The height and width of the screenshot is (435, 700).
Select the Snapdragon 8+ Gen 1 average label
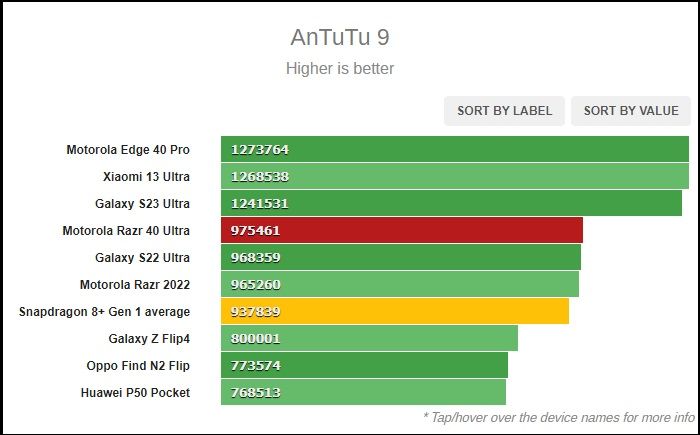(104, 312)
